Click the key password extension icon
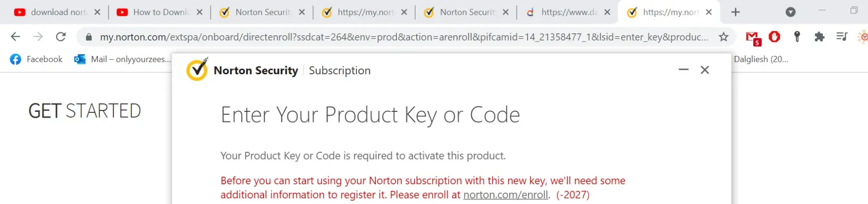868x204 pixels. click(x=797, y=37)
